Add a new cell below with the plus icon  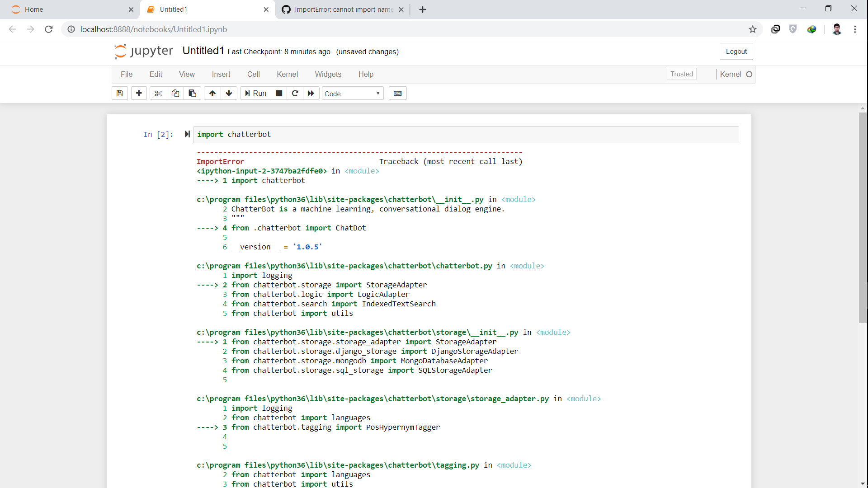click(138, 93)
